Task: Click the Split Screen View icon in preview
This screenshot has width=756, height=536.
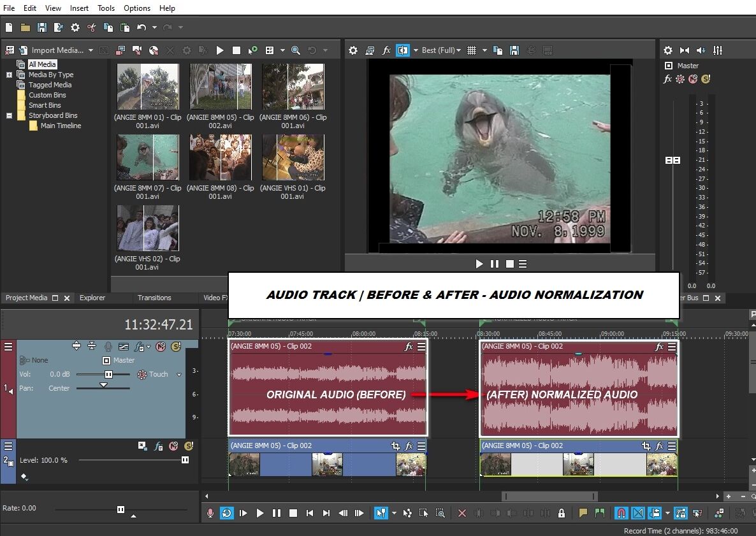Action: pos(402,50)
